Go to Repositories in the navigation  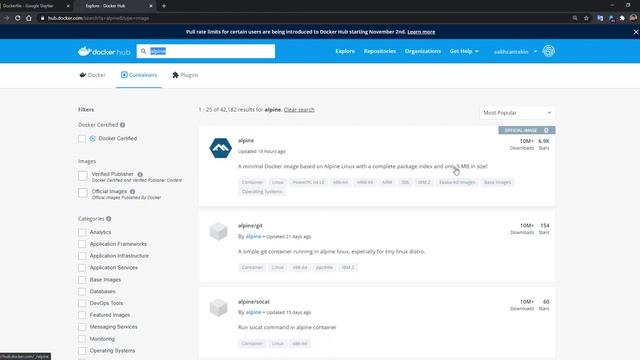(380, 51)
